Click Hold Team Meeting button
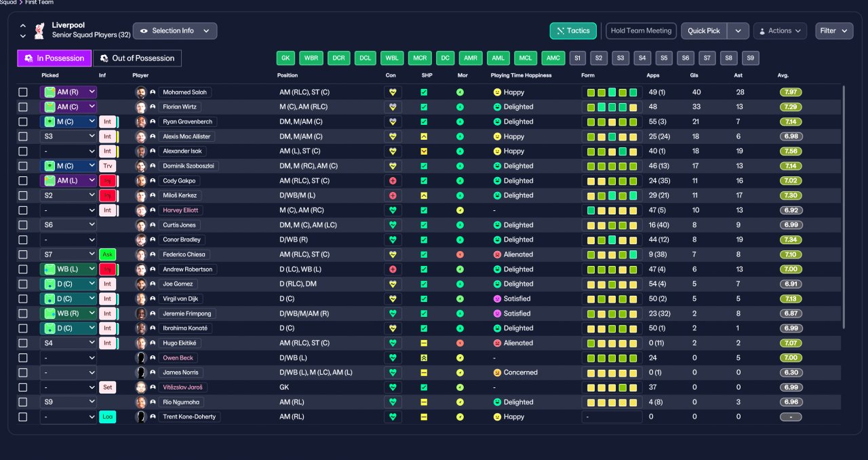Viewport: 868px width, 460px height. pos(641,31)
